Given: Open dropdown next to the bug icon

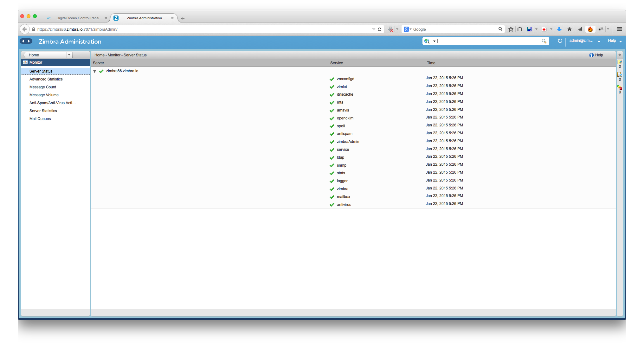Looking at the screenshot, I should (x=608, y=29).
